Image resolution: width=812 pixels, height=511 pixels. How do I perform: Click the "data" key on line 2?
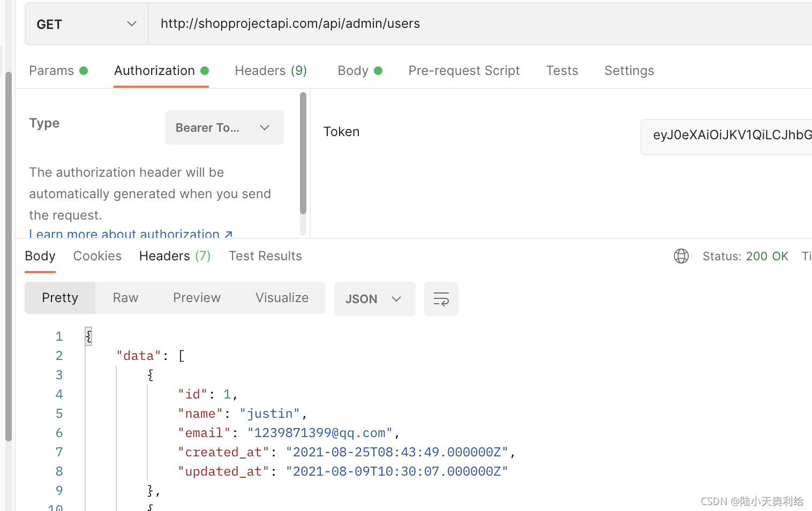tap(139, 356)
